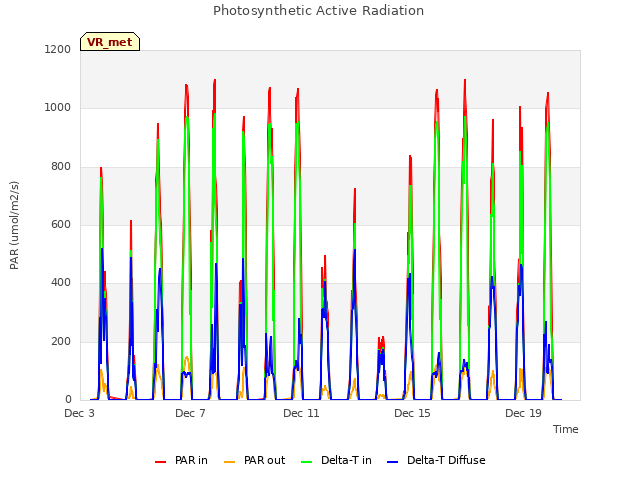The height and width of the screenshot is (480, 640).
Task: Click the PAR out legend entry
Action: [x=254, y=460]
